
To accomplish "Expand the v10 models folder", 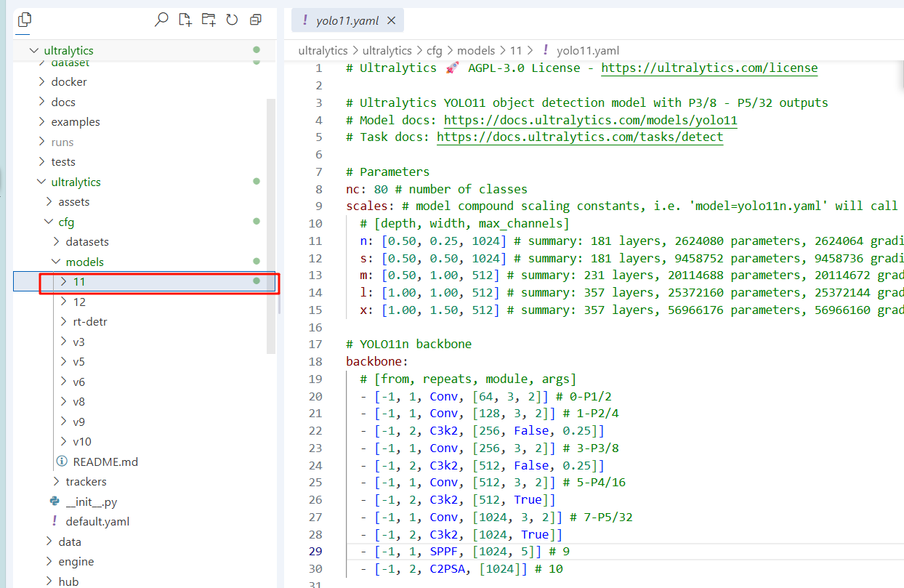I will (x=81, y=441).
